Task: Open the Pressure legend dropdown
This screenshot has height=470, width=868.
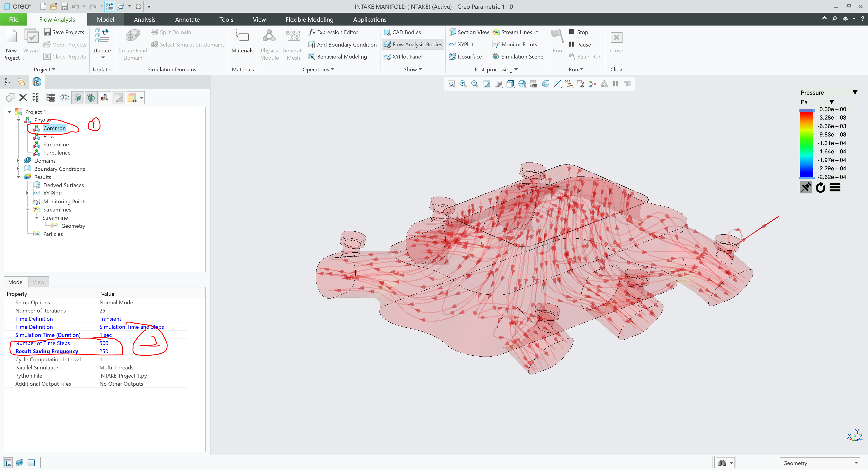Action: (855, 92)
